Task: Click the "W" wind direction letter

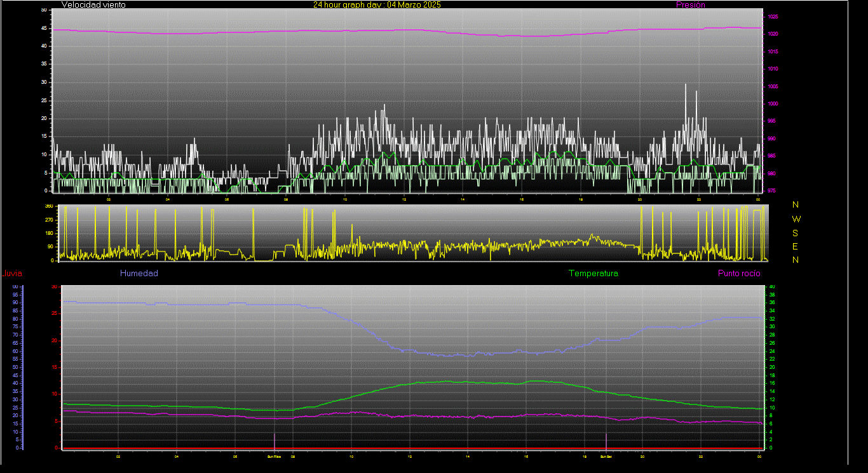Action: (796, 218)
